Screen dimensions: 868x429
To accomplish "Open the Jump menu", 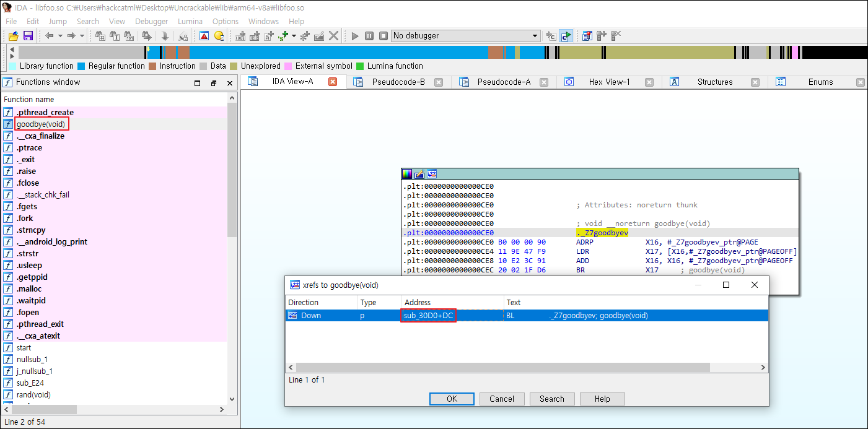I will 58,21.
